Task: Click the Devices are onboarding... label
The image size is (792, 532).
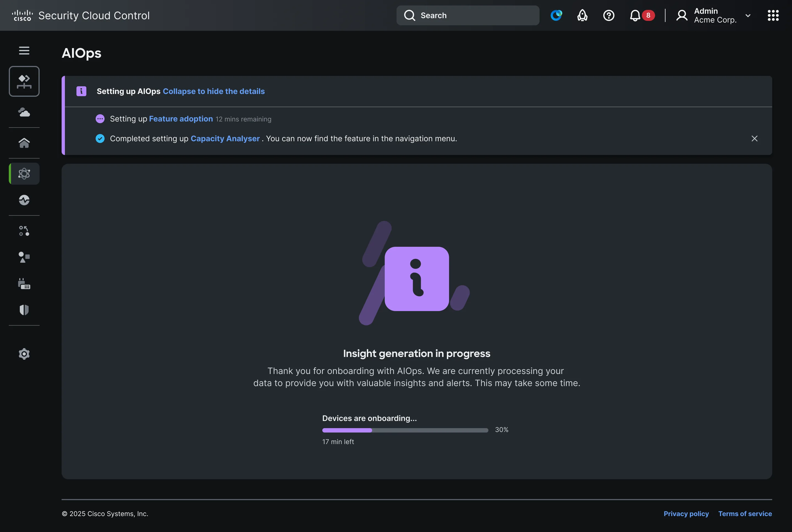Action: click(x=369, y=418)
